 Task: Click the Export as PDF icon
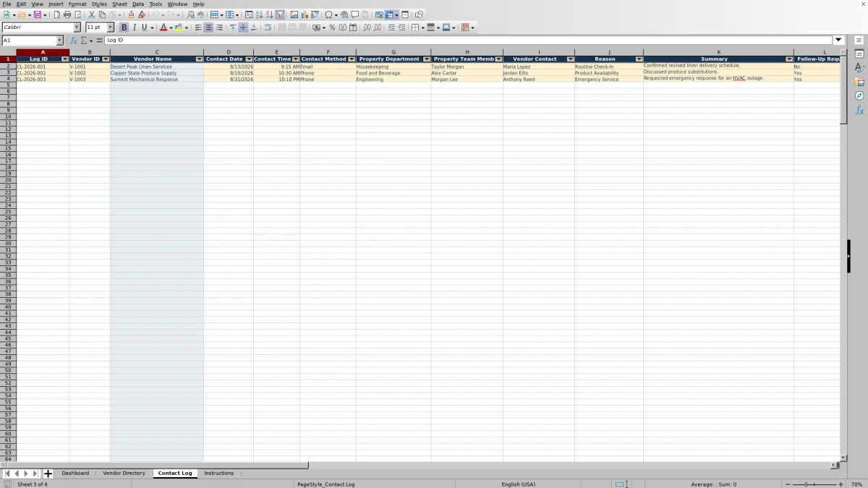(x=57, y=14)
